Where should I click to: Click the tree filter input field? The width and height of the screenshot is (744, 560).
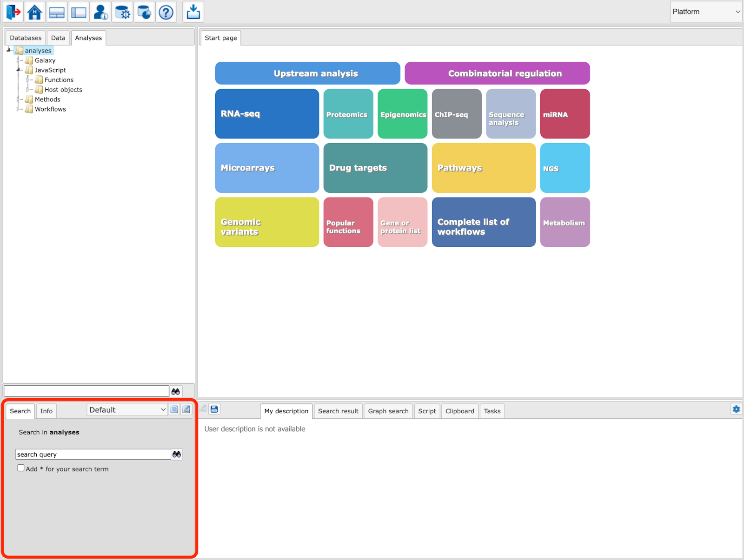86,391
